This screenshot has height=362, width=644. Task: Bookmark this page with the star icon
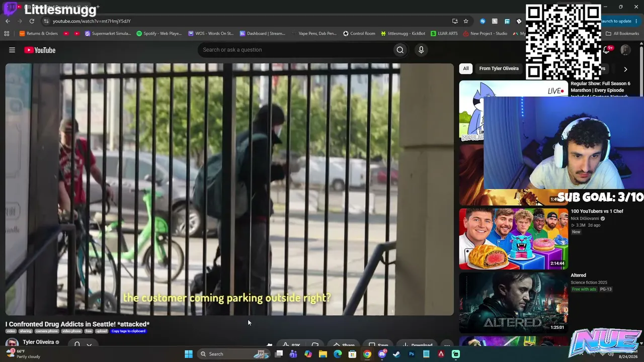click(466, 21)
